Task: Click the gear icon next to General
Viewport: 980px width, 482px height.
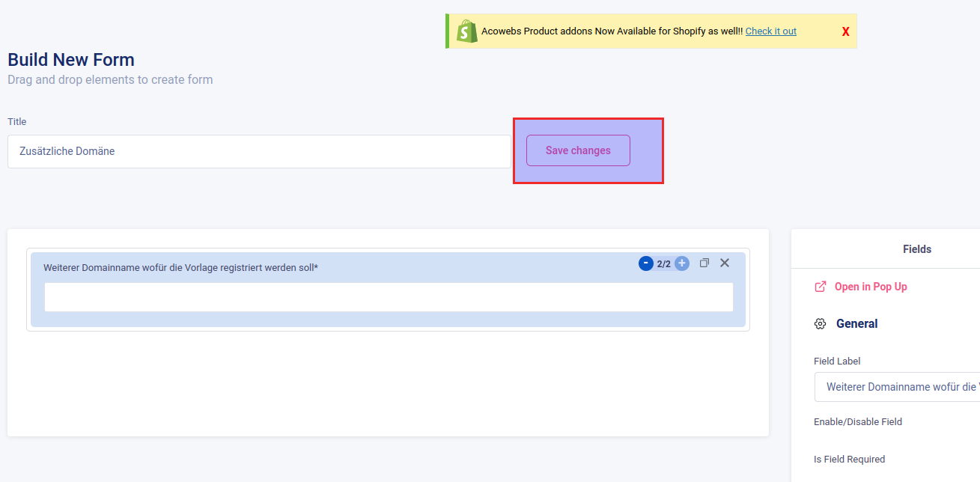Action: (x=820, y=324)
